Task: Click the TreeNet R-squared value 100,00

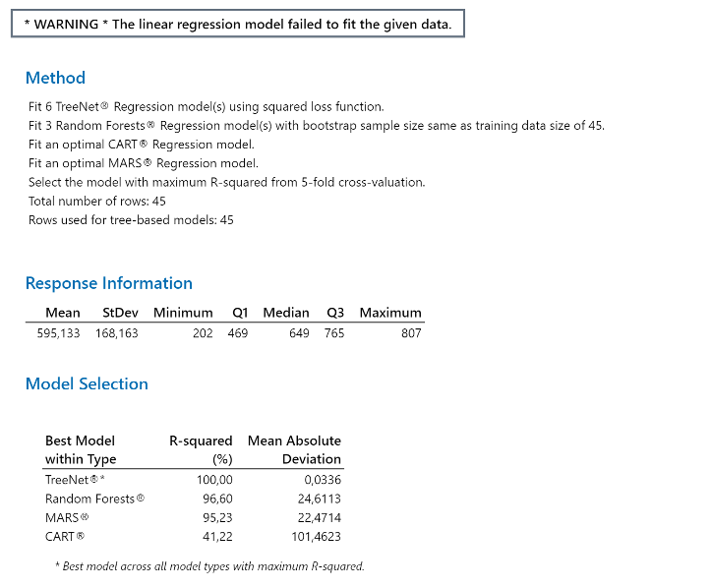Action: click(215, 479)
